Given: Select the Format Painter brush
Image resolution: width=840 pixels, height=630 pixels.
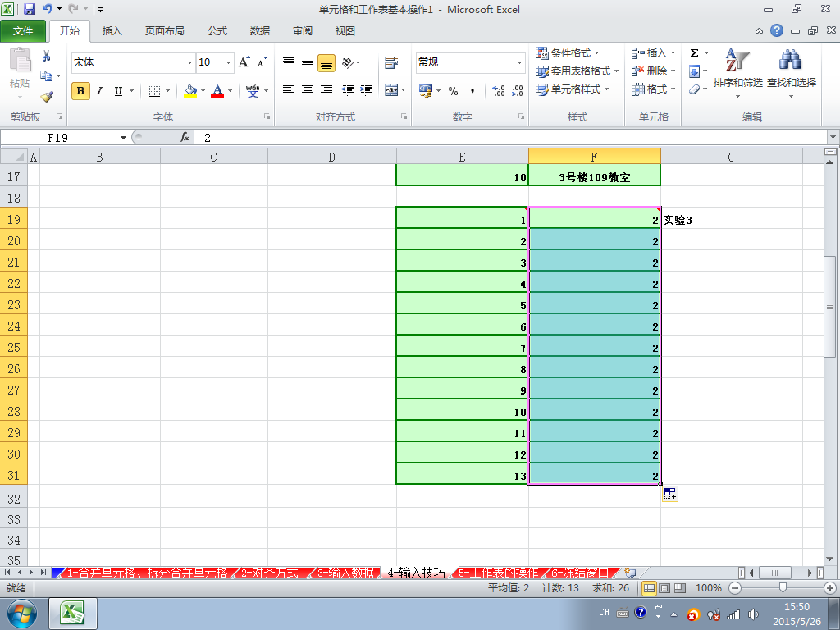Looking at the screenshot, I should [x=47, y=97].
